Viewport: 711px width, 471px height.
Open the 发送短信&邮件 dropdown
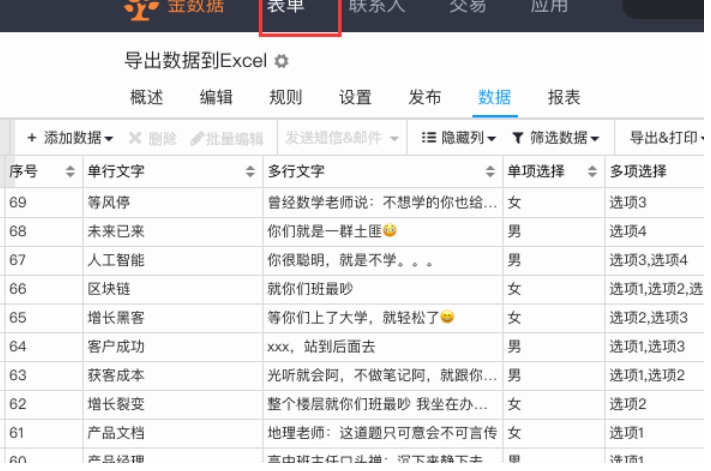click(x=342, y=138)
